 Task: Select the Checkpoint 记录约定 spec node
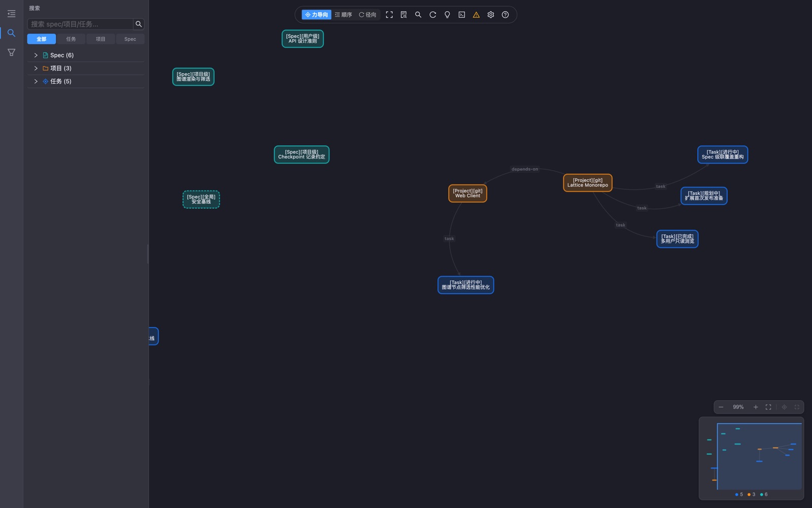pos(301,154)
